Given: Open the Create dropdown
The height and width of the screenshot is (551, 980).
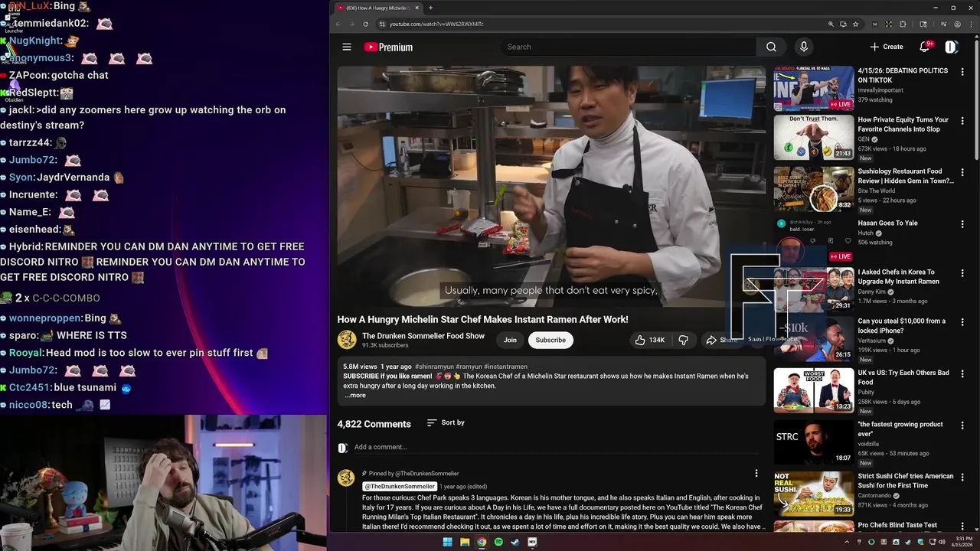Looking at the screenshot, I should point(887,47).
